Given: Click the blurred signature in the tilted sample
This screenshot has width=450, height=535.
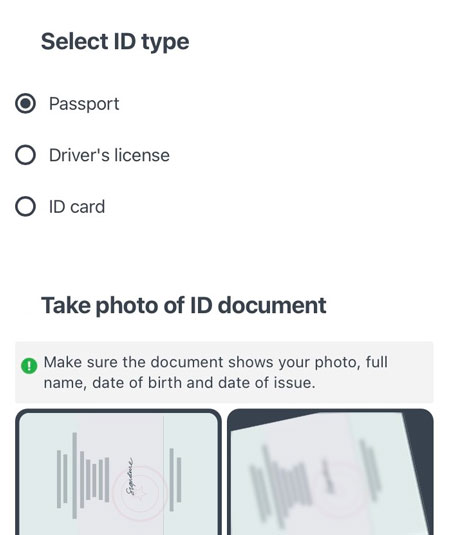Looking at the screenshot, I should [328, 476].
